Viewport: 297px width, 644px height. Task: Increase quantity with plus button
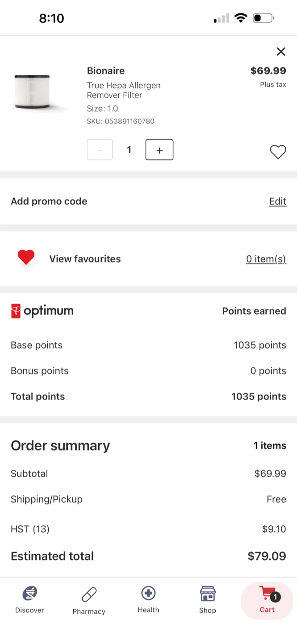[159, 150]
